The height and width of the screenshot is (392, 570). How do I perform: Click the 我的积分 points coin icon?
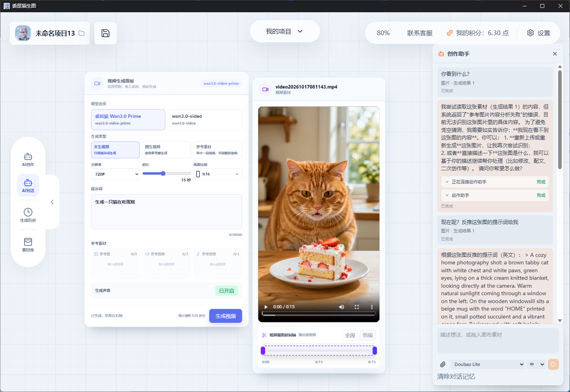point(449,33)
